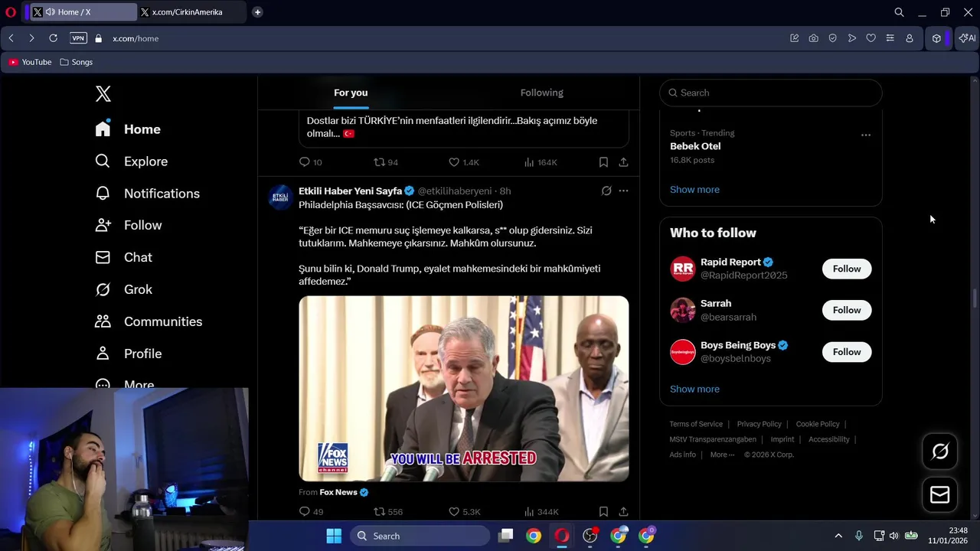The width and height of the screenshot is (980, 551).
Task: Switch to Following tab
Action: click(x=542, y=93)
